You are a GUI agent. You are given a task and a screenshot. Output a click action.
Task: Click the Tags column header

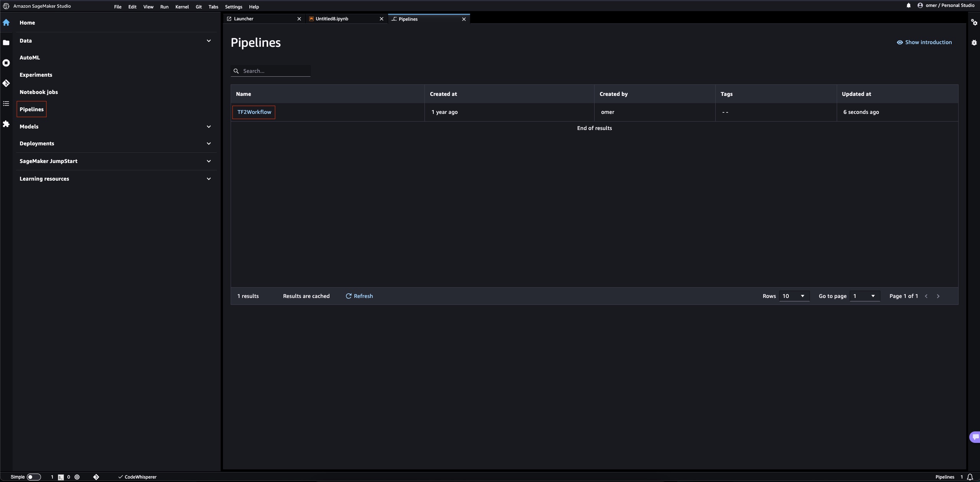(x=776, y=94)
